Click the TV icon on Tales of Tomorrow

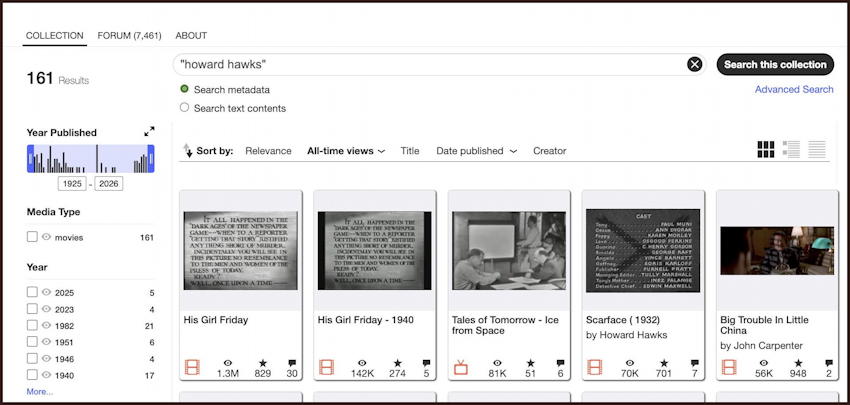(461, 368)
